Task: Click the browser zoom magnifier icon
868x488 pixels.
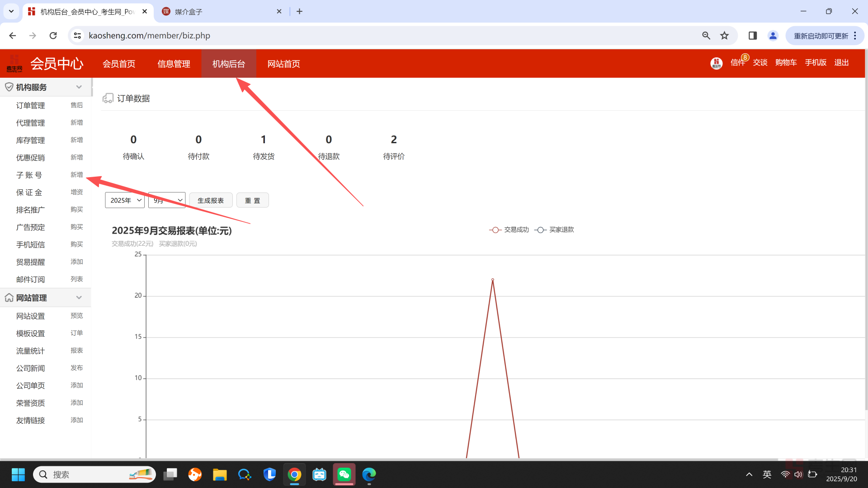Action: click(706, 36)
